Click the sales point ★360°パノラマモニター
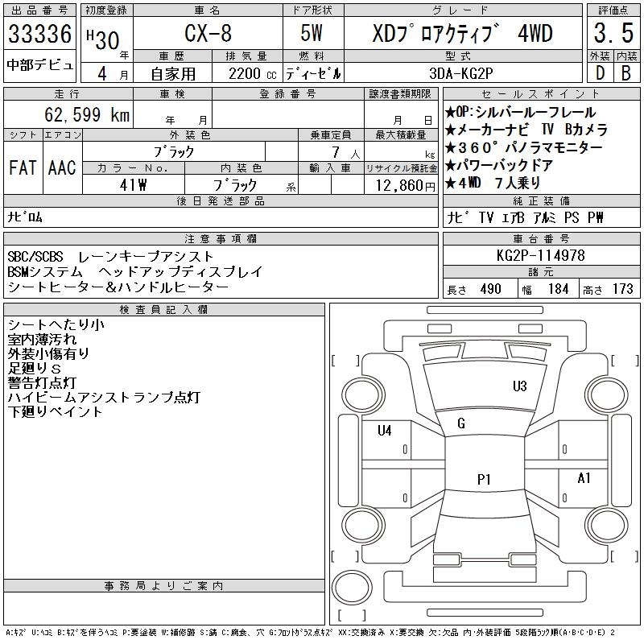 pos(524,147)
